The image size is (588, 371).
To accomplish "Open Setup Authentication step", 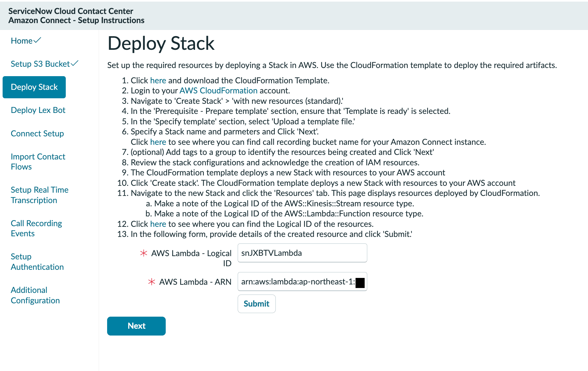I will (x=37, y=262).
